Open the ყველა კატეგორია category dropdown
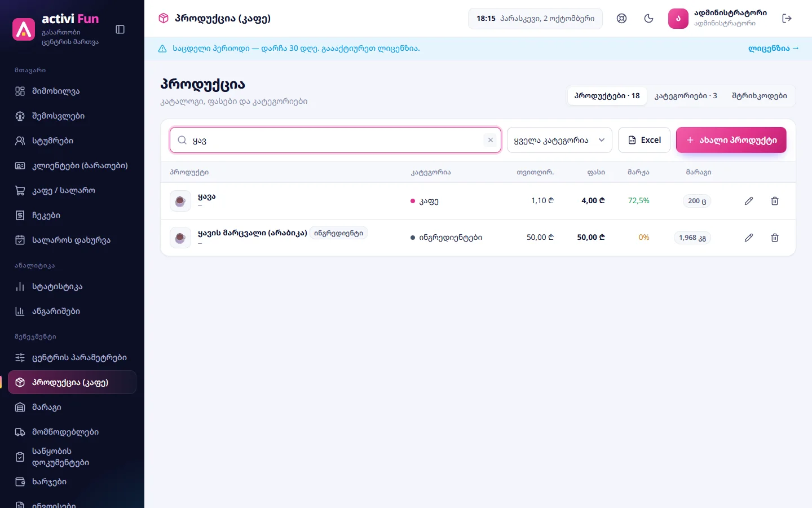The width and height of the screenshot is (812, 508). [x=559, y=140]
